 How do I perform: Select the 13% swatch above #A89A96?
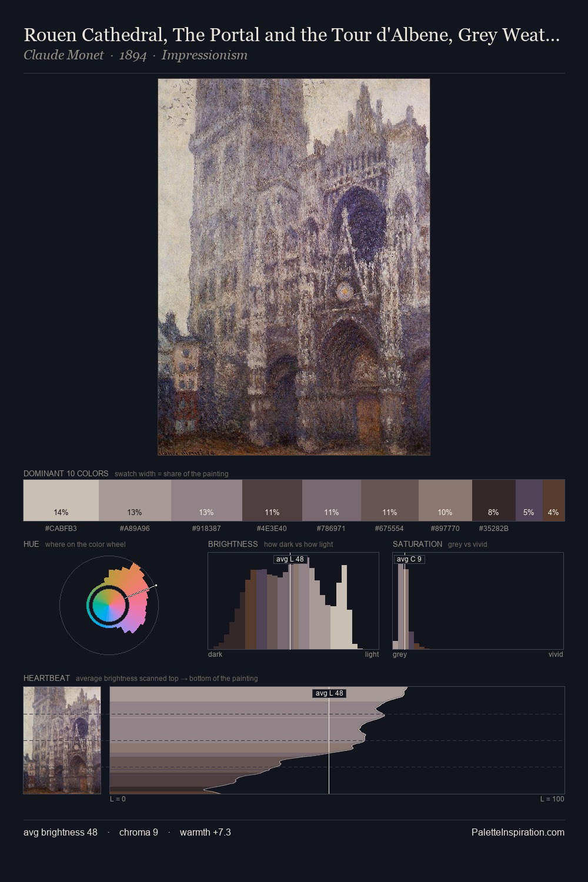(135, 500)
